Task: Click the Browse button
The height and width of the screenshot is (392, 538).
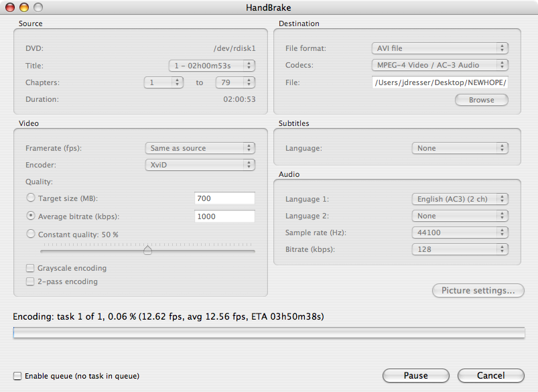Action: pyautogui.click(x=481, y=100)
